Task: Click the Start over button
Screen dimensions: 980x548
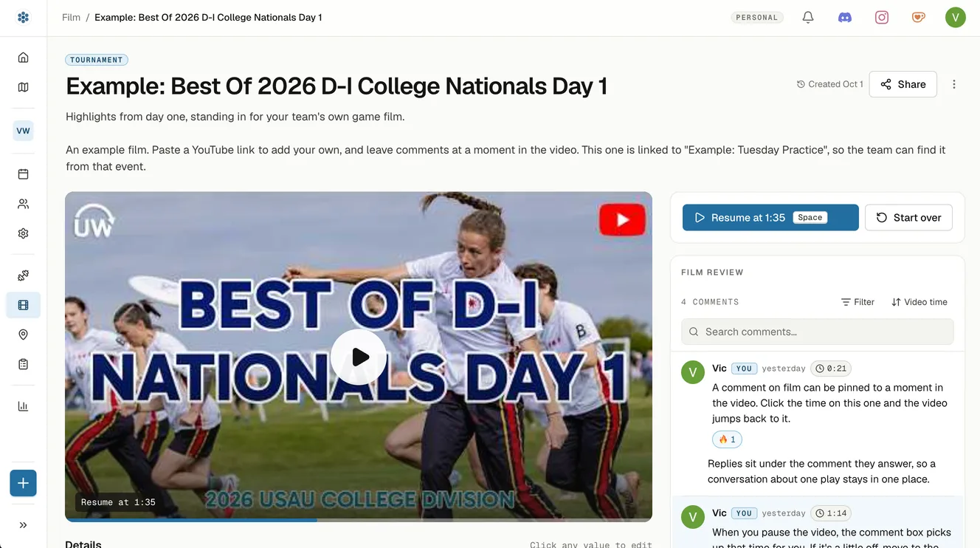Action: pyautogui.click(x=908, y=217)
